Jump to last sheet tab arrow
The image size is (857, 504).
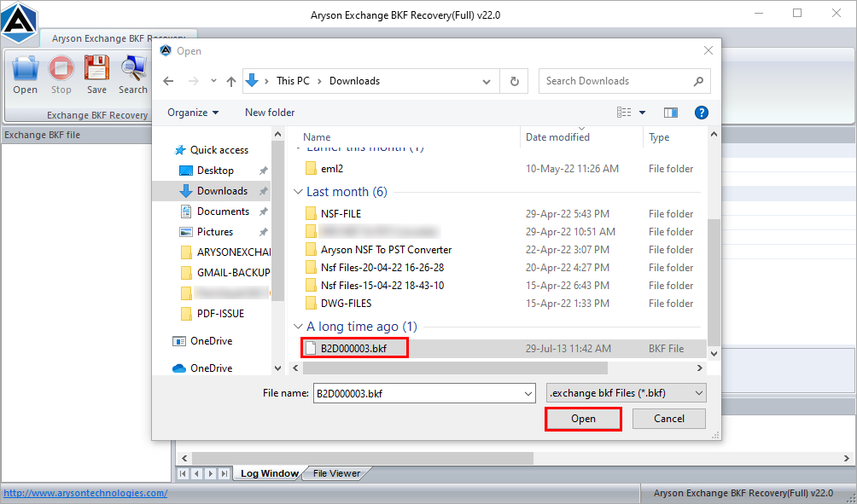tap(224, 473)
